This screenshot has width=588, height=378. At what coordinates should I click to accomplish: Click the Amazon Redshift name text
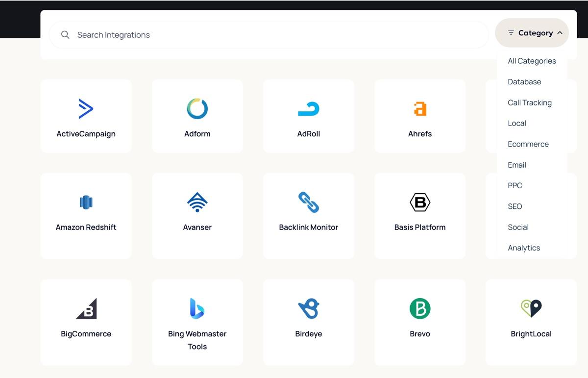pos(86,227)
